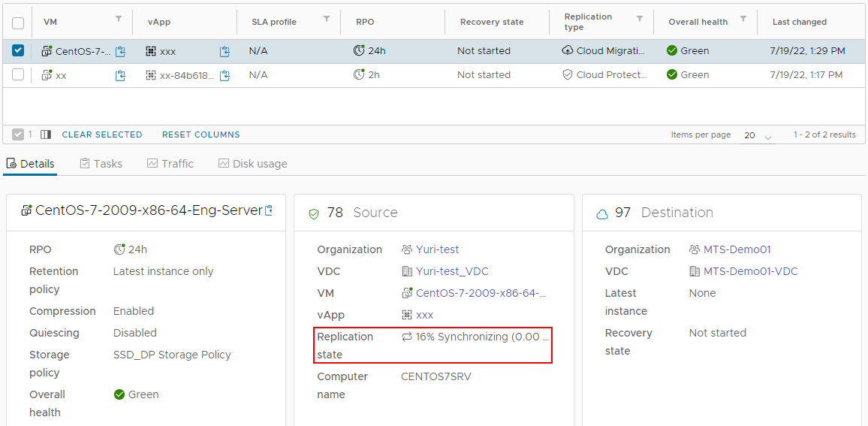Click CLEAR SELECTED button
Viewport: 868px width, 426px height.
(102, 134)
